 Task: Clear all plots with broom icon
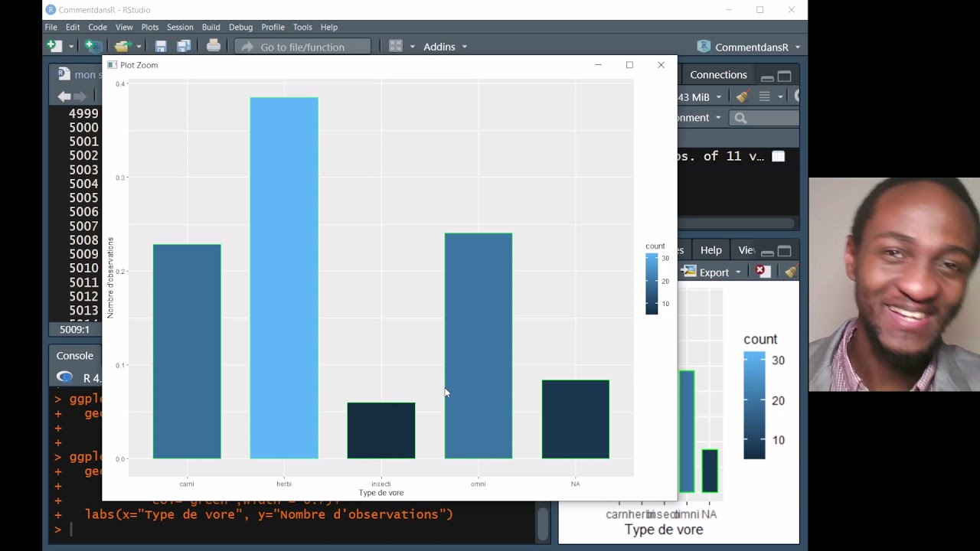[791, 271]
